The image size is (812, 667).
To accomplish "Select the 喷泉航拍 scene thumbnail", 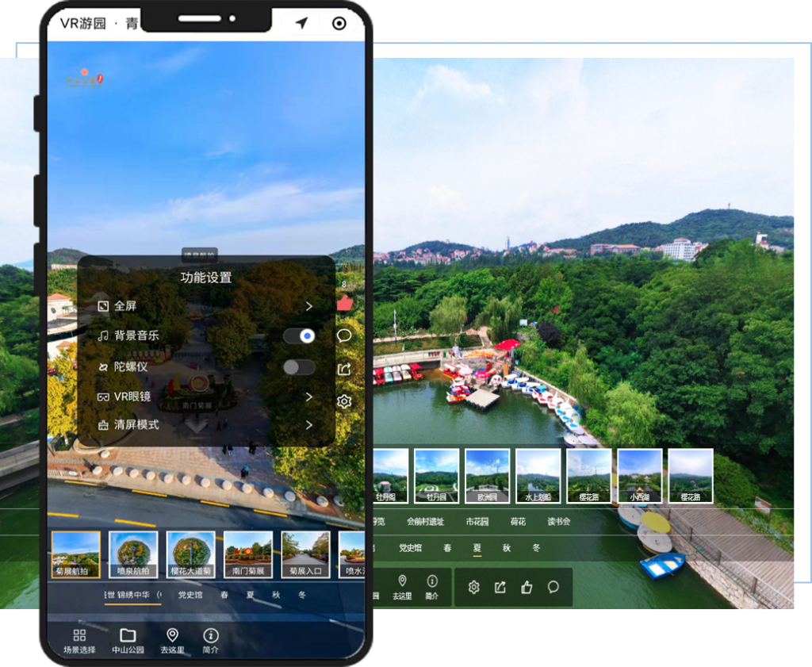I will 134,554.
